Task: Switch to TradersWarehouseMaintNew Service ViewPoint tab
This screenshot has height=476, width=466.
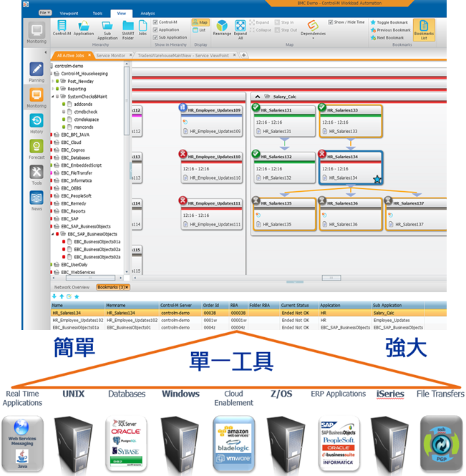Action: pyautogui.click(x=183, y=56)
